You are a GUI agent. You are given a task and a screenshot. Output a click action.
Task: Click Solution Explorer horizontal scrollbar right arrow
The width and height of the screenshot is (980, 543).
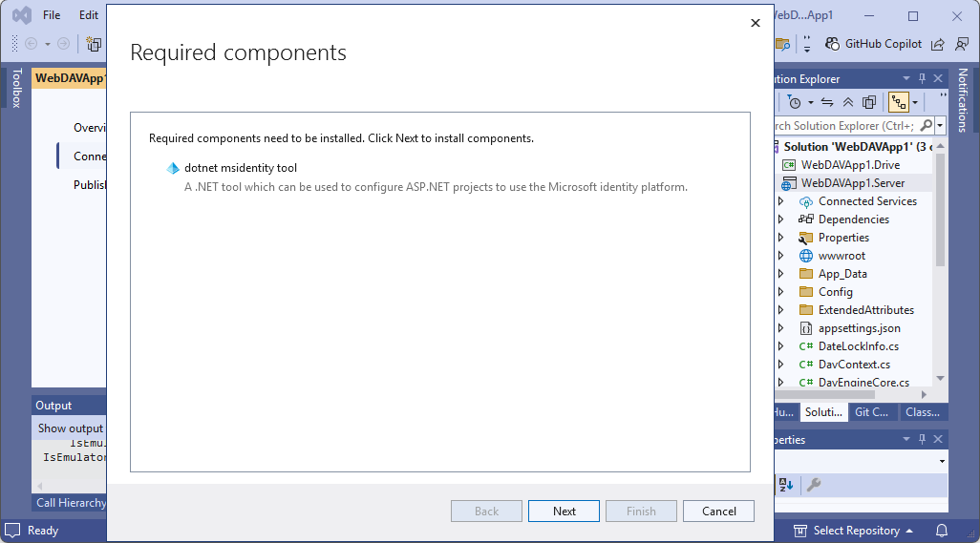pos(924,394)
